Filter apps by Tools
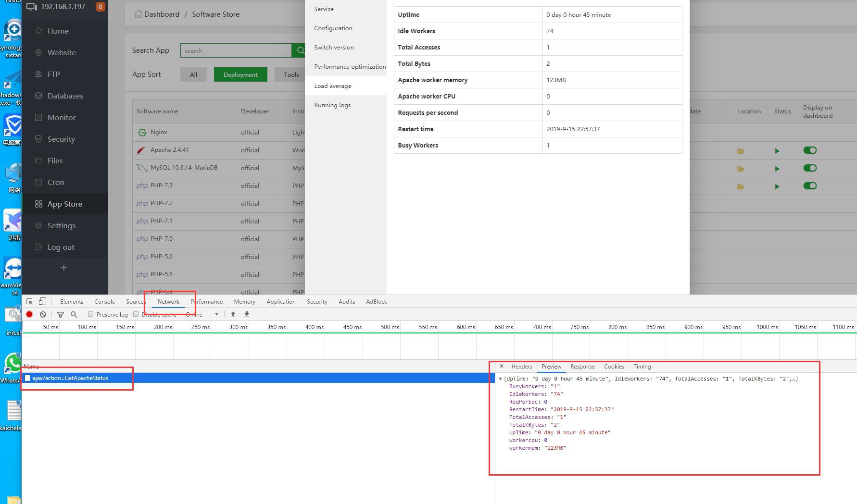Screen dimensions: 857x504 click(x=290, y=74)
